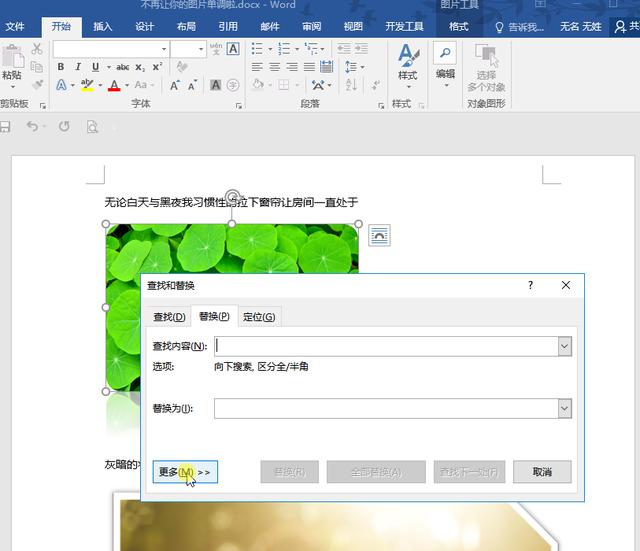Toggle bold formatting

click(x=61, y=67)
